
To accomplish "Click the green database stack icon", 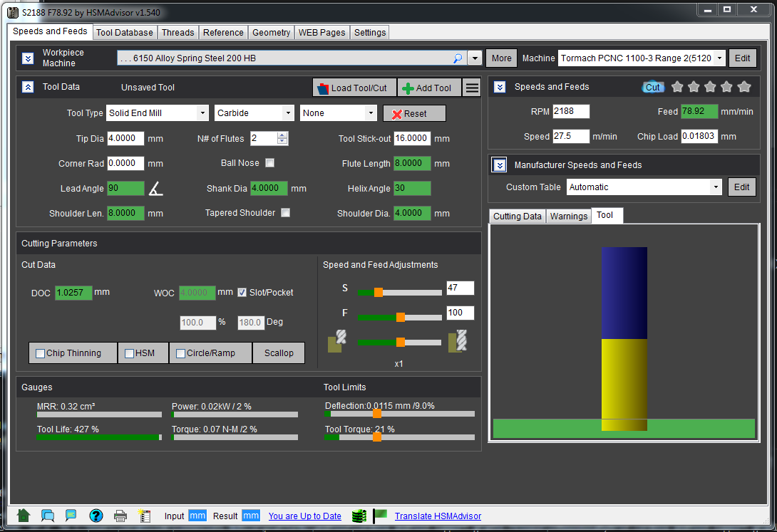I will (359, 516).
